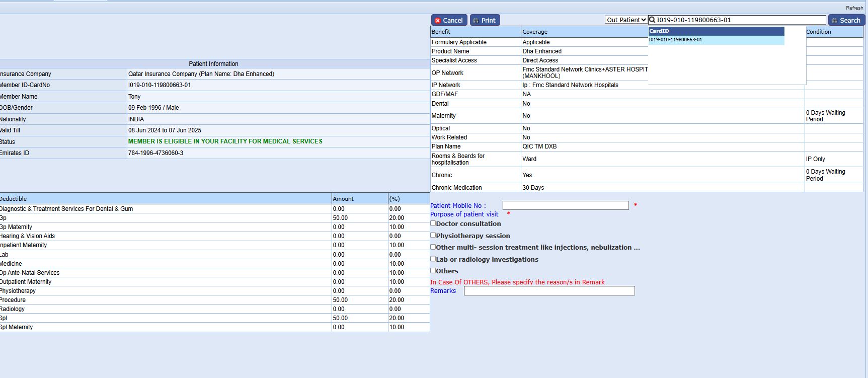Click the green member eligibility status text
868x378 pixels.
click(x=225, y=141)
